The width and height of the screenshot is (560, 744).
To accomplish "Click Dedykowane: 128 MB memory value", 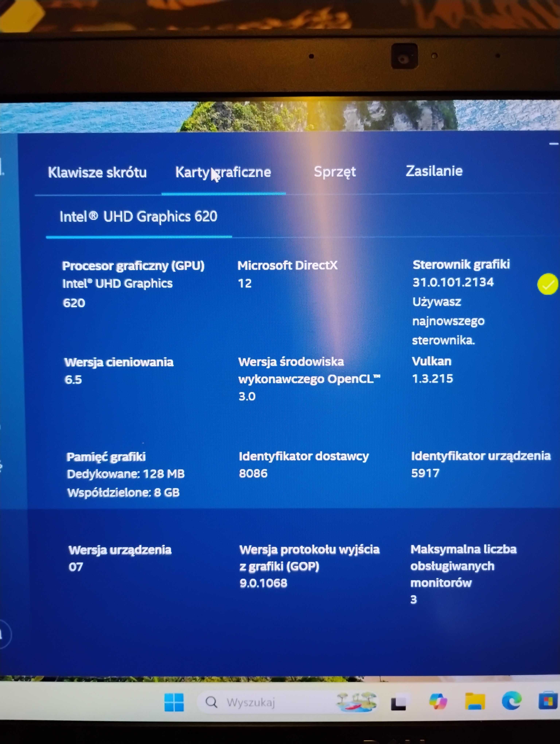I will pos(126,474).
